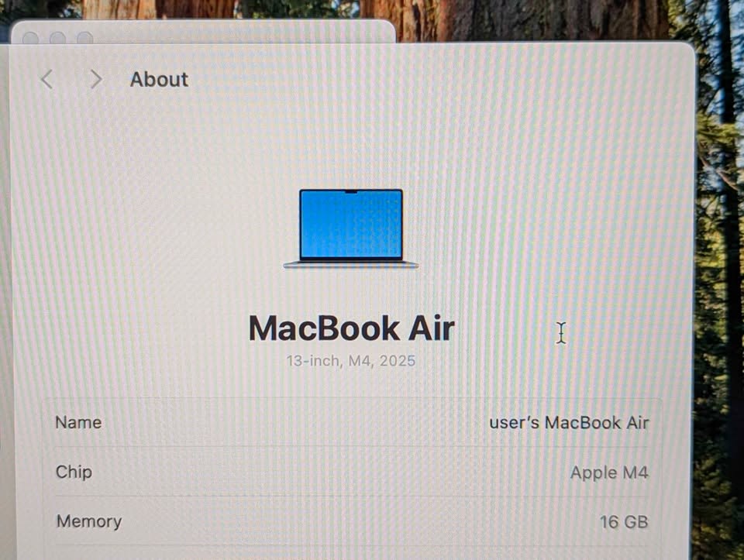Select the large MacBook Air heading
The height and width of the screenshot is (560, 744).
tap(351, 328)
